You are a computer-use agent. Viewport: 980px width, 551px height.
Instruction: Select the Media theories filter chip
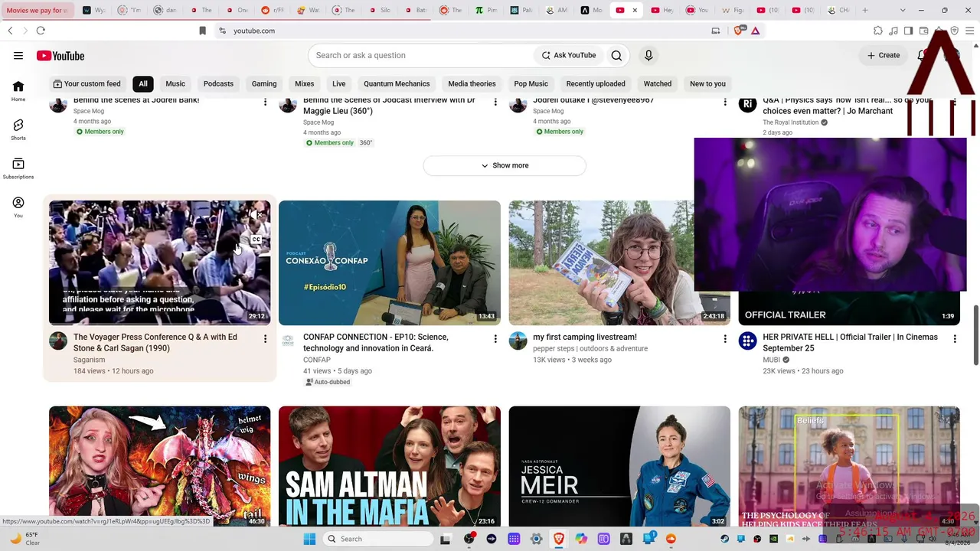pos(472,83)
